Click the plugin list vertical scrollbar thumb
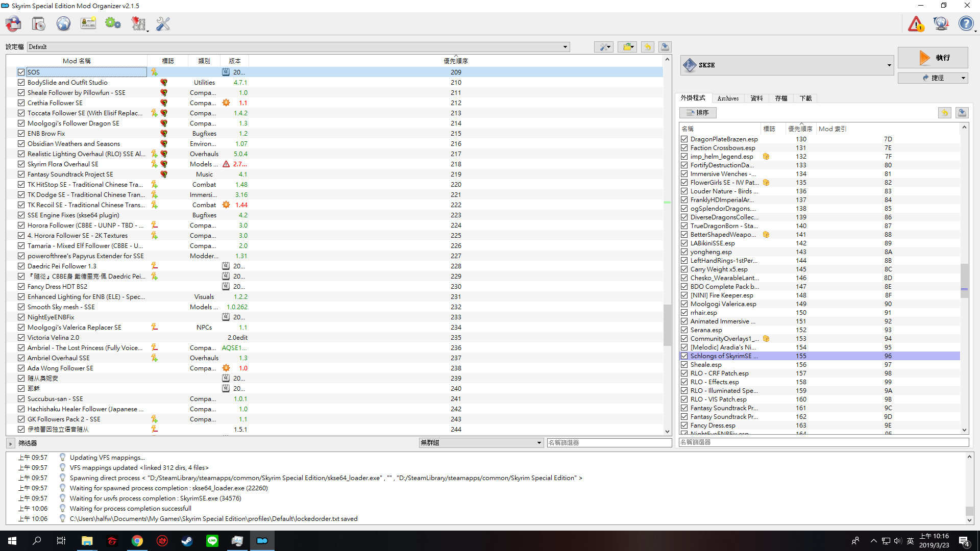980x551 pixels. pos(964,281)
